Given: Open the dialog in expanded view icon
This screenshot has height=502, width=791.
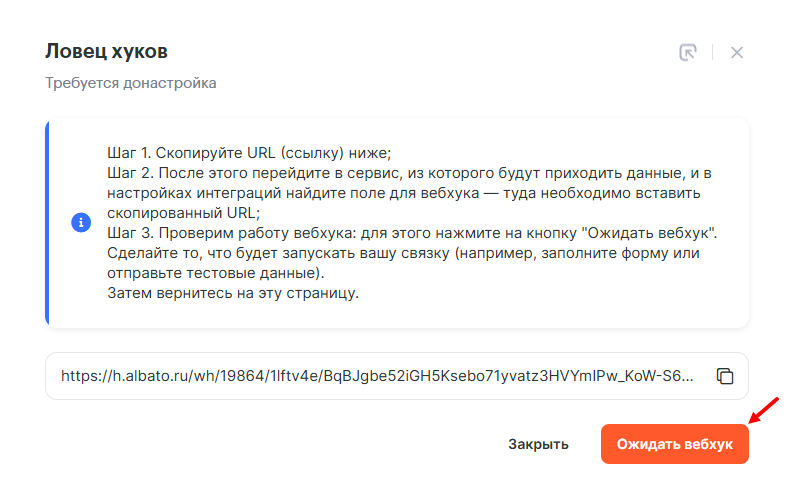Looking at the screenshot, I should [x=687, y=53].
